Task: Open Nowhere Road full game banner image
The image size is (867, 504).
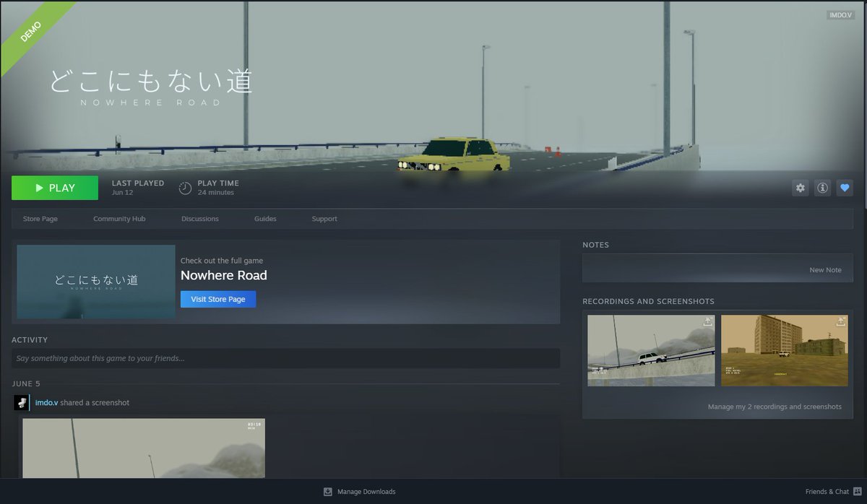Action: pos(96,282)
